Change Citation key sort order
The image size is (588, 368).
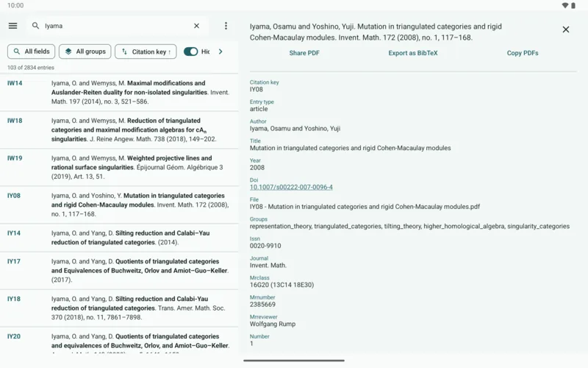[146, 52]
